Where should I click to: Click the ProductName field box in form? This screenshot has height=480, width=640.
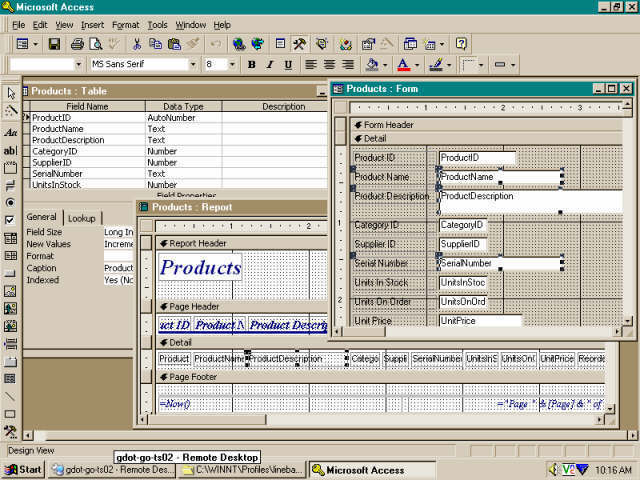tap(498, 177)
